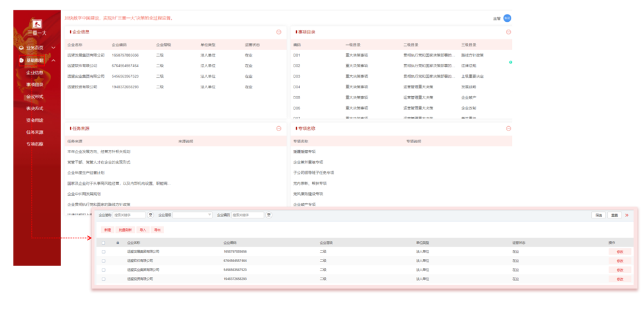The height and width of the screenshot is (322, 644).
Task: Click the 新建 button
Action: 107,229
